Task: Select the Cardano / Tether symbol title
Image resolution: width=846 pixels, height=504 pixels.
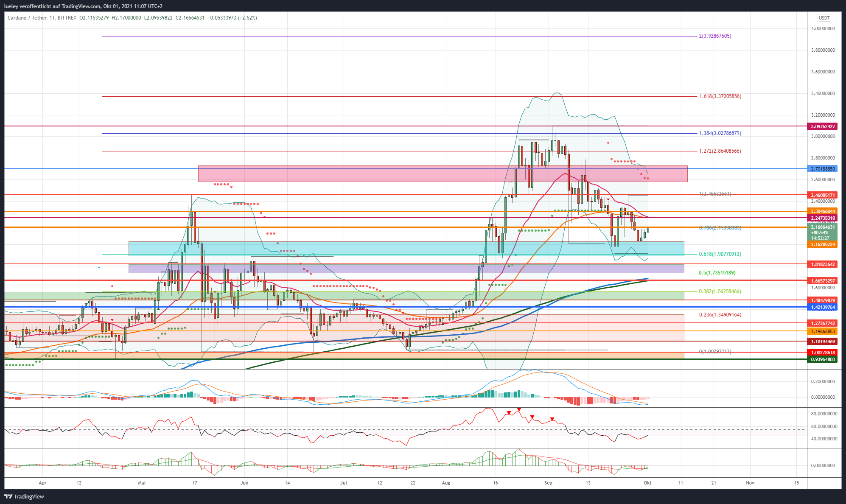Action: [x=28, y=18]
